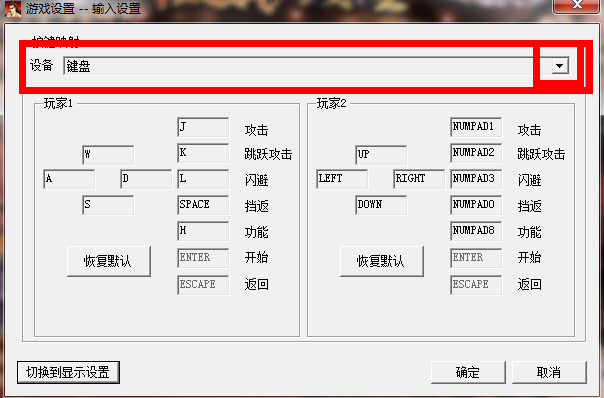Click Player 2 挡返 field NUMPAD0
Screen dimensions: 604x398
476,205
